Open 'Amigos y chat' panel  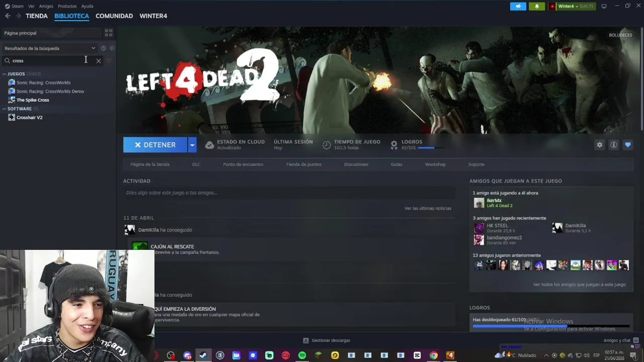[621, 341]
